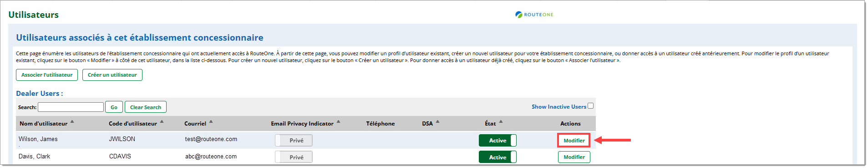
Task: Click the Clear Search button
Action: click(146, 107)
